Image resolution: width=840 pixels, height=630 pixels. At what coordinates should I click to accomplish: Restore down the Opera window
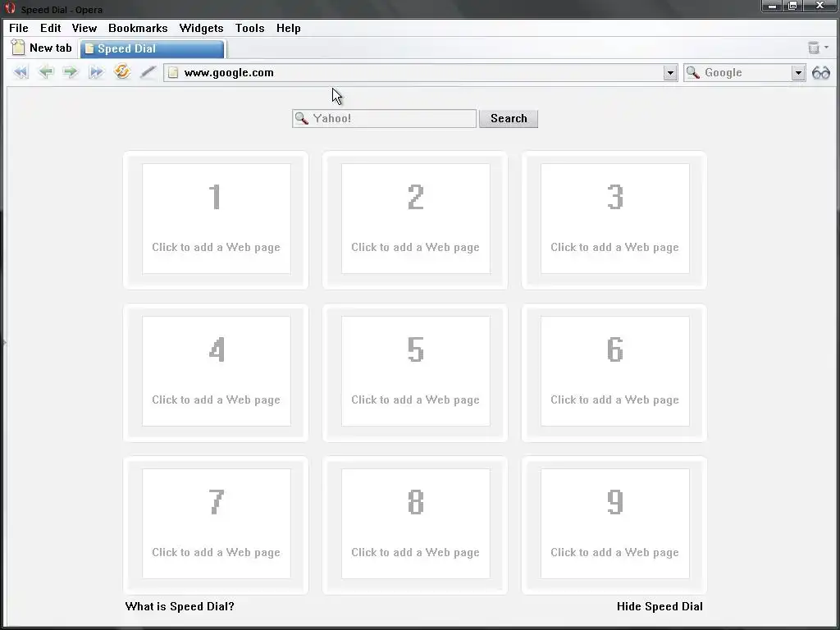(793, 6)
